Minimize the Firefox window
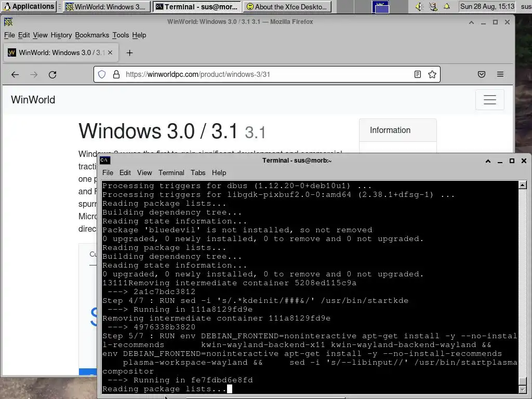This screenshot has height=399, width=532. pos(483,22)
